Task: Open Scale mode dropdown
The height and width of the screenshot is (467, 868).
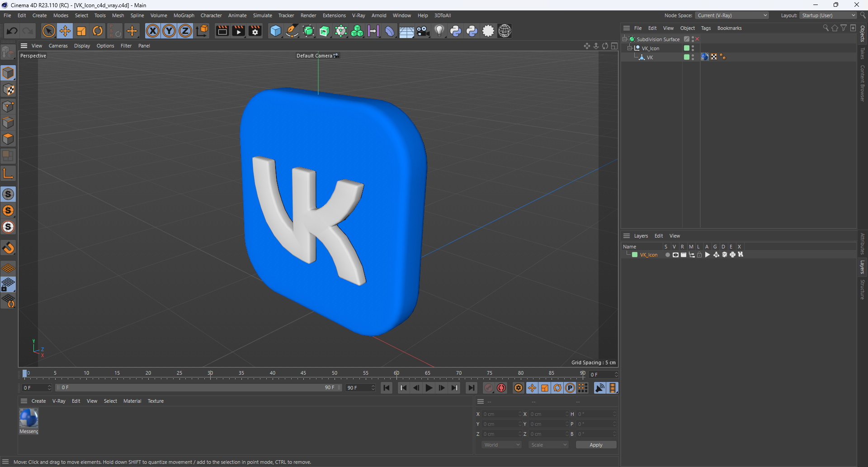Action: pyautogui.click(x=548, y=445)
